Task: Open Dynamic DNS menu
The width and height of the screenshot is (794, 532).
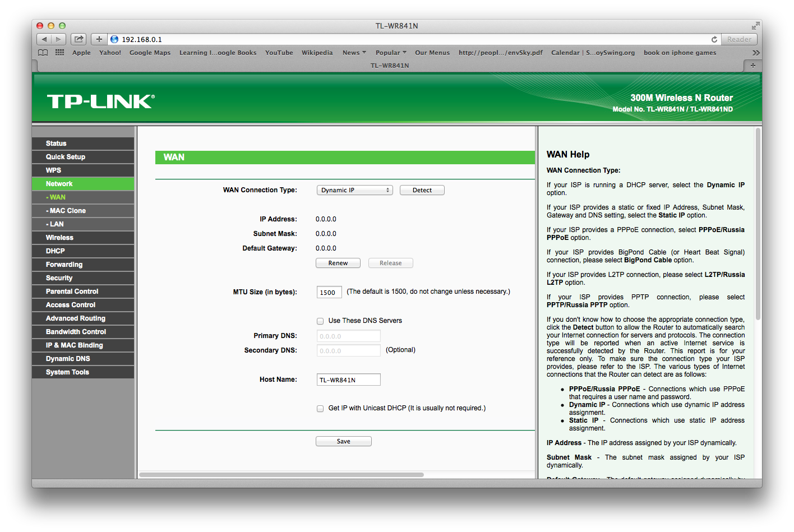Action: click(83, 359)
